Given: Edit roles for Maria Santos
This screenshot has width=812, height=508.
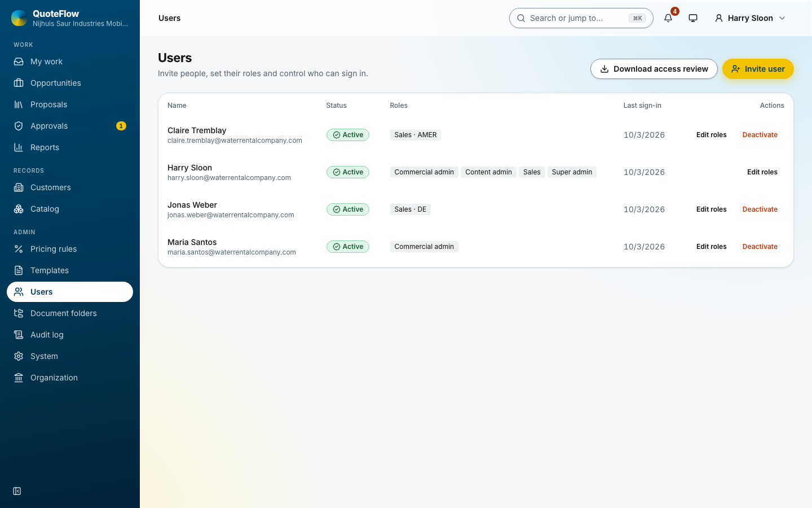Looking at the screenshot, I should pyautogui.click(x=711, y=247).
